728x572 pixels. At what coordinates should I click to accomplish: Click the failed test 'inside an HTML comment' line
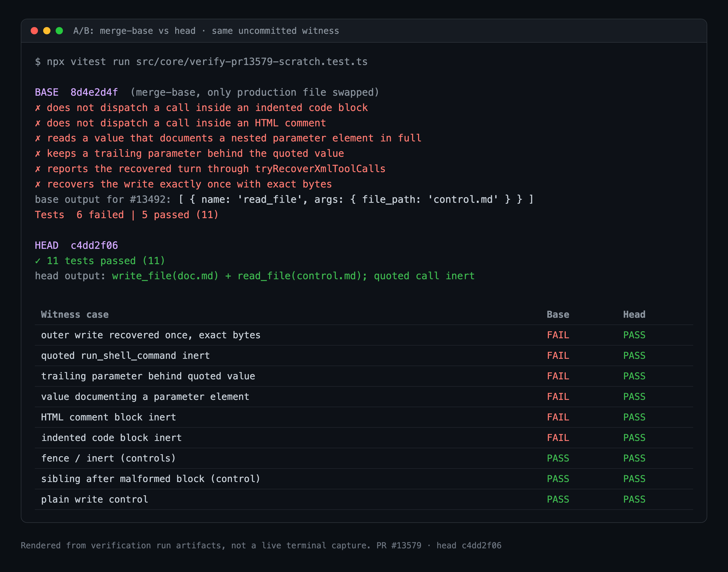pyautogui.click(x=180, y=123)
